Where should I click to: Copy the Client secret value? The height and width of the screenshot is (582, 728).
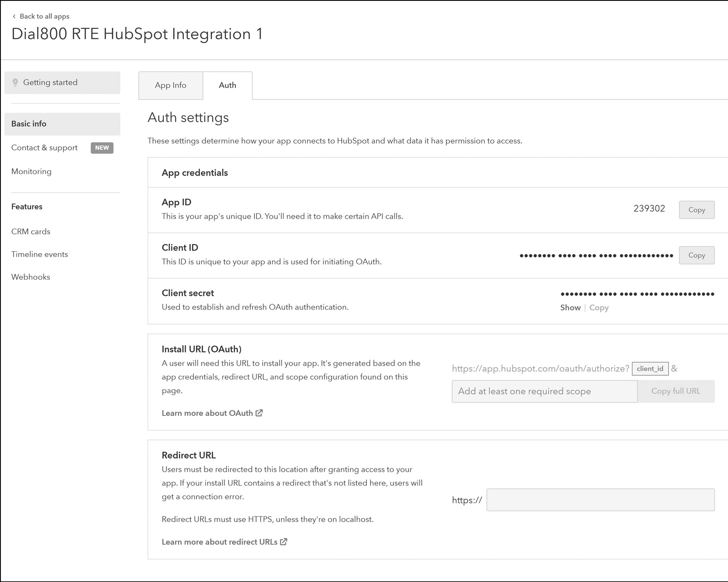(x=599, y=308)
